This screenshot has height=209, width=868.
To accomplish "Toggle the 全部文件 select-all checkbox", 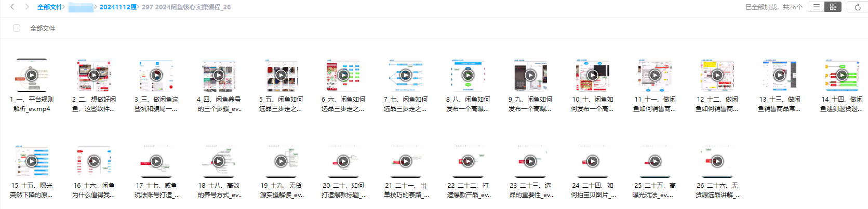I will (x=17, y=28).
